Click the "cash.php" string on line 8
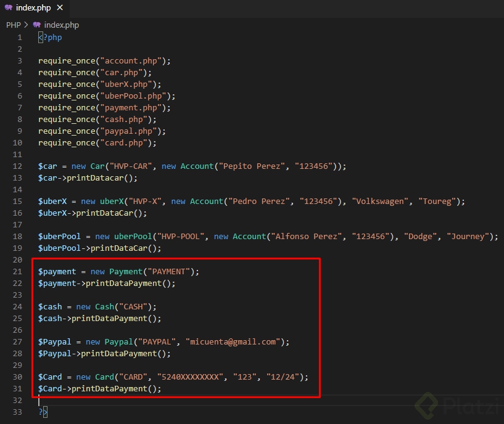 (124, 120)
